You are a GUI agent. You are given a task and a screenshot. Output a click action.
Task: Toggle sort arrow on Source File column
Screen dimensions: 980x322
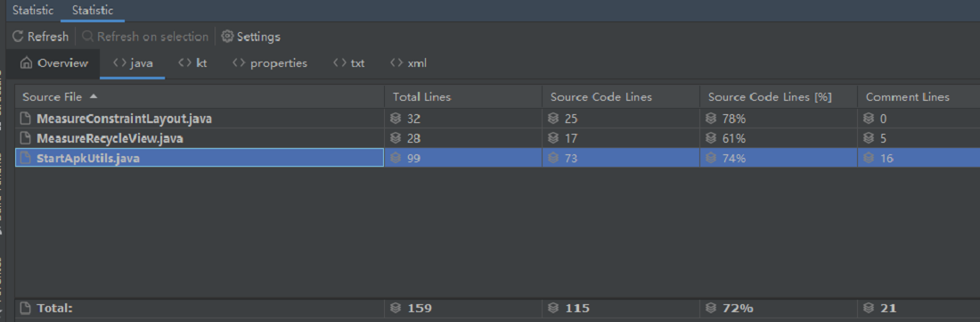coord(94,97)
